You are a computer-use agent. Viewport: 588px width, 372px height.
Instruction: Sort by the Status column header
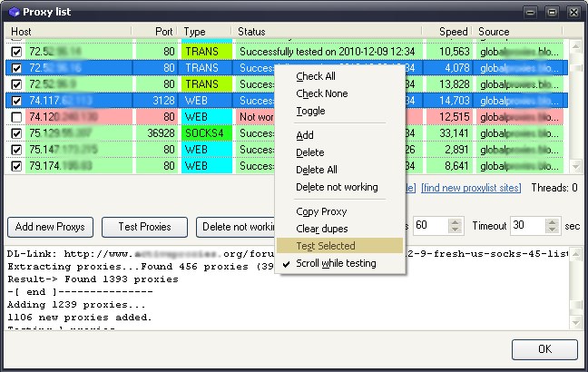point(327,32)
